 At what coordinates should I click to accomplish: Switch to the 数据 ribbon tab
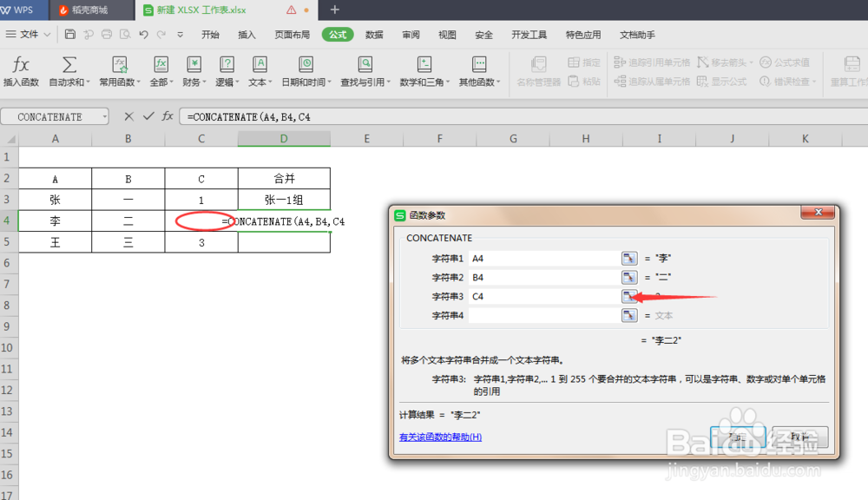tap(374, 35)
